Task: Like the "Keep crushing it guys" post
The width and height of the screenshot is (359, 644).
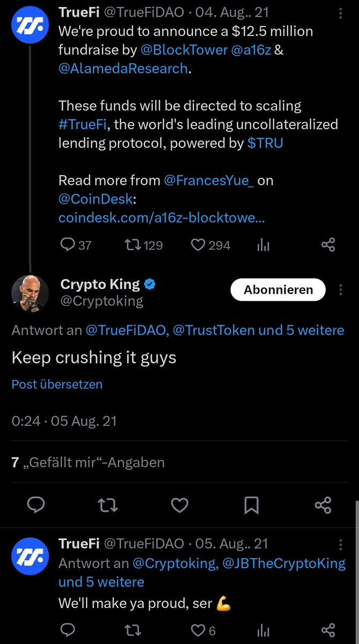Action: [x=180, y=505]
